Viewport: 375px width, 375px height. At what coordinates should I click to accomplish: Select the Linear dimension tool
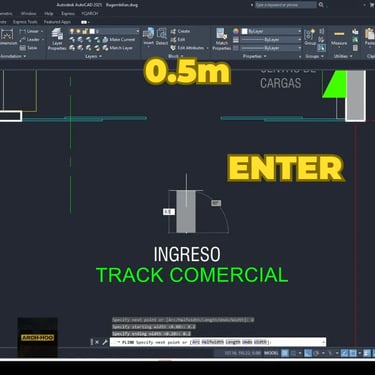coord(31,31)
